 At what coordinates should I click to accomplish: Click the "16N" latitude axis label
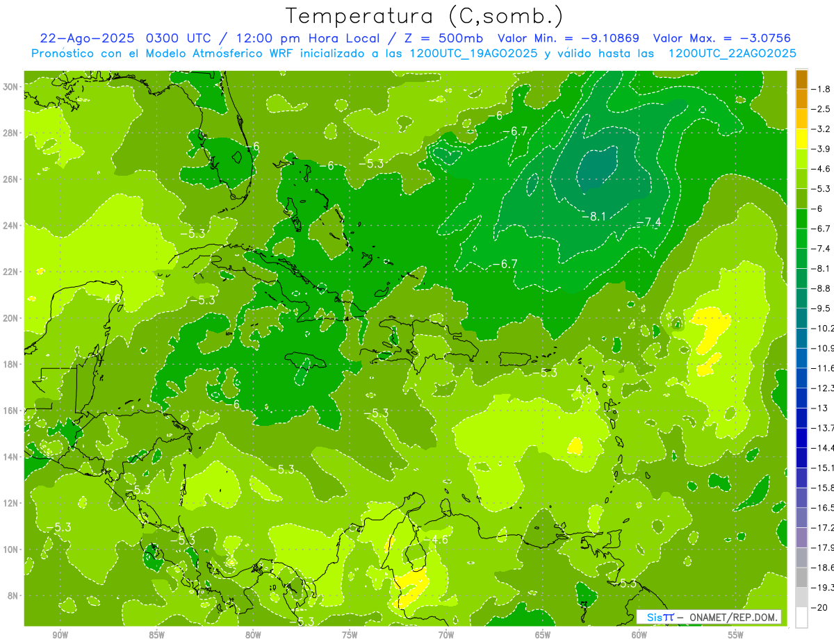click(x=11, y=411)
